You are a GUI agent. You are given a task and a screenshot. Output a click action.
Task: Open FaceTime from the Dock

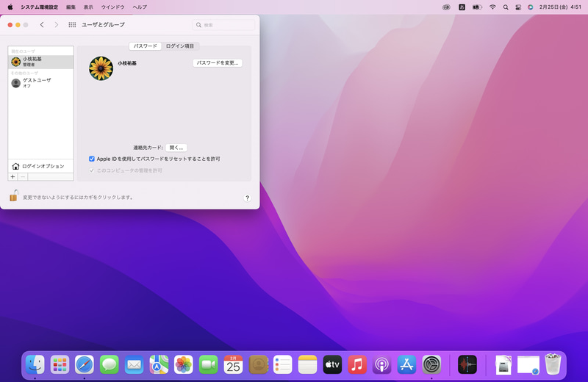pyautogui.click(x=208, y=364)
